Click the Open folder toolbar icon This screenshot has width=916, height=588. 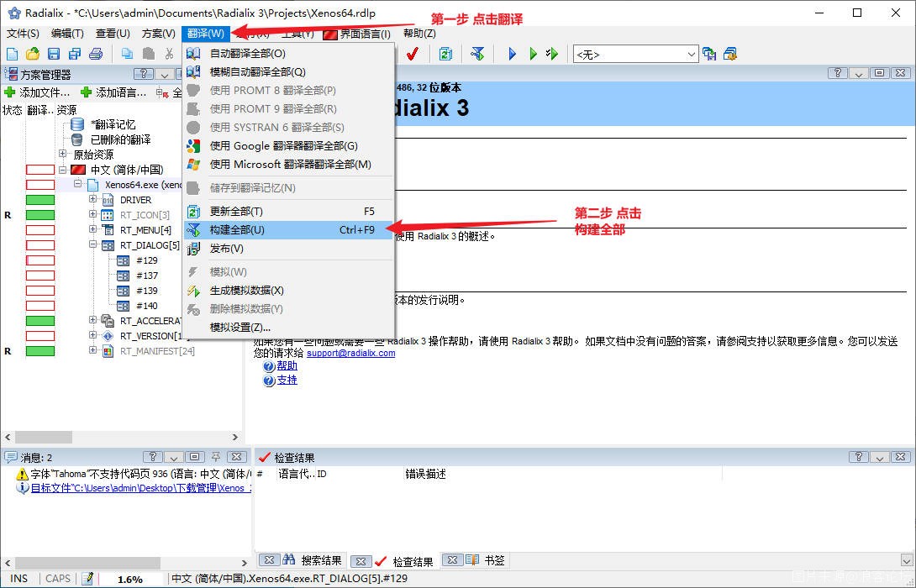pos(33,55)
